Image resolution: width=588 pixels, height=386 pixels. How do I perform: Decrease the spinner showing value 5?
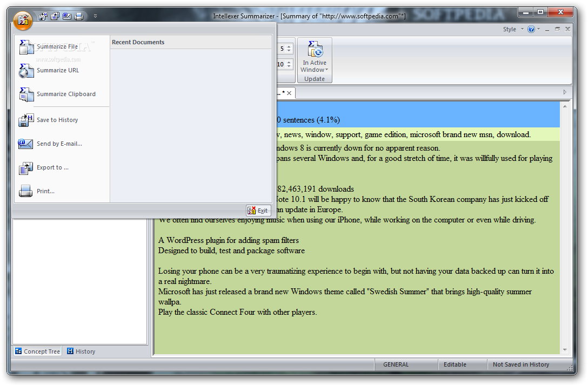[x=289, y=51]
